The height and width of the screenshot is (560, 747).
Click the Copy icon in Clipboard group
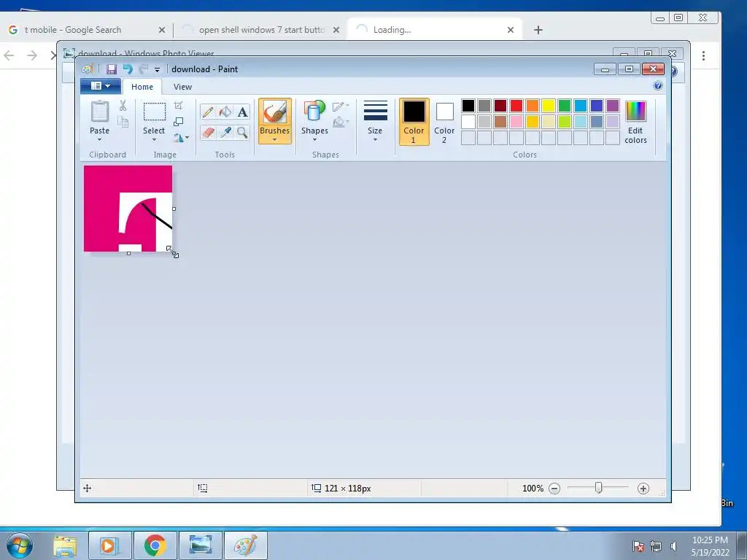pyautogui.click(x=123, y=122)
